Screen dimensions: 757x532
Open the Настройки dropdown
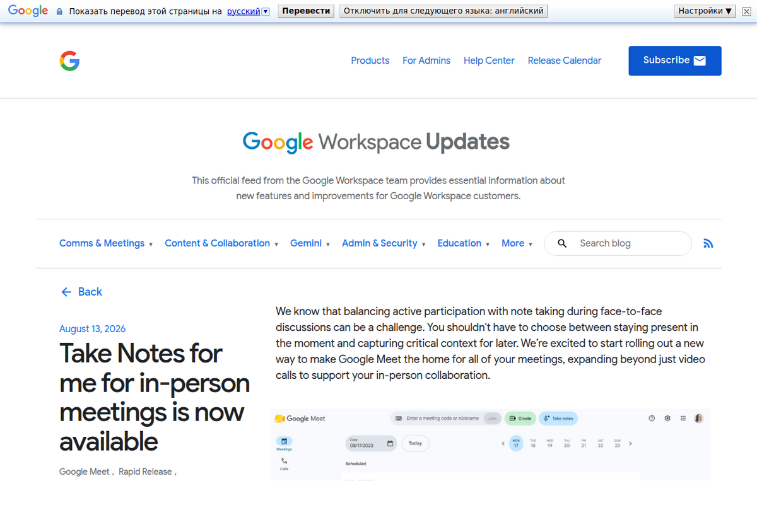click(x=705, y=11)
